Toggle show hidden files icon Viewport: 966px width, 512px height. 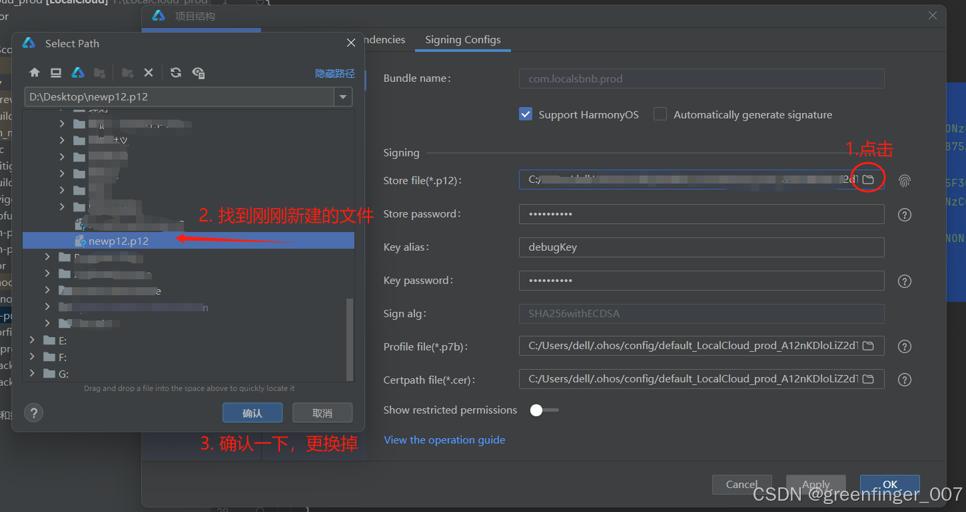[198, 73]
